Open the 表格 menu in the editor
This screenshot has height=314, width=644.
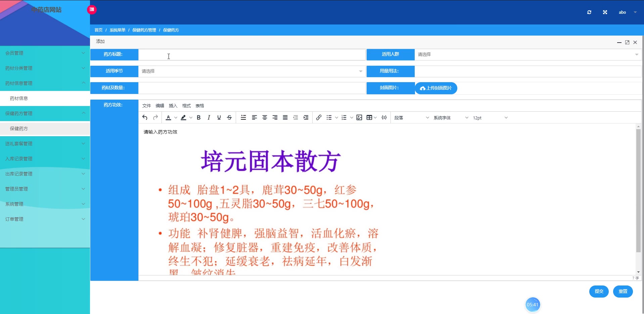coord(200,106)
